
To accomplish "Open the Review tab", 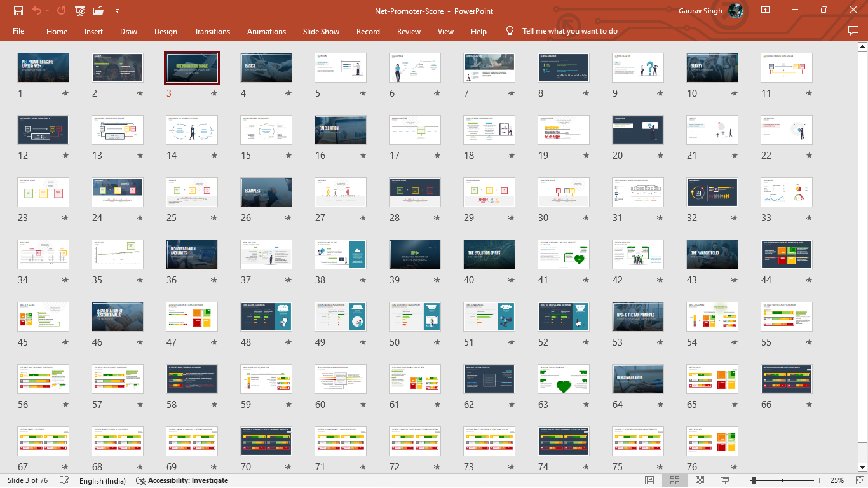I will (x=409, y=31).
